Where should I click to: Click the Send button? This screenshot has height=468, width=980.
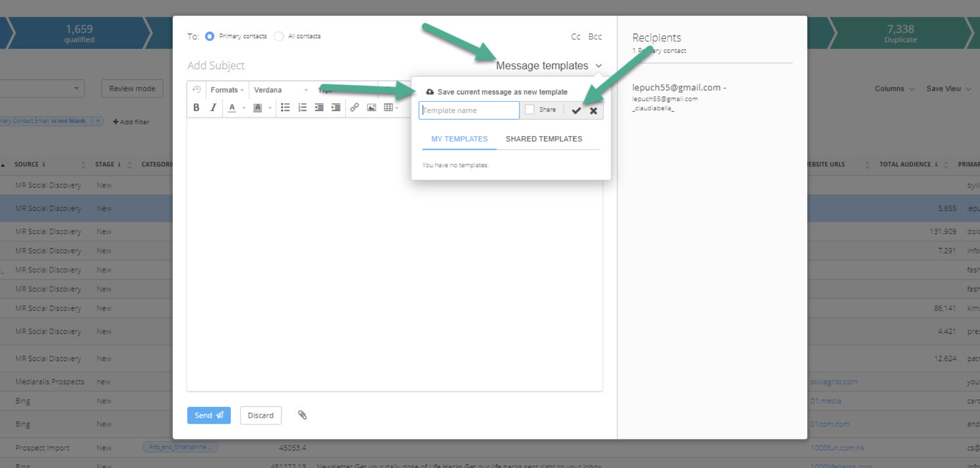coord(209,415)
